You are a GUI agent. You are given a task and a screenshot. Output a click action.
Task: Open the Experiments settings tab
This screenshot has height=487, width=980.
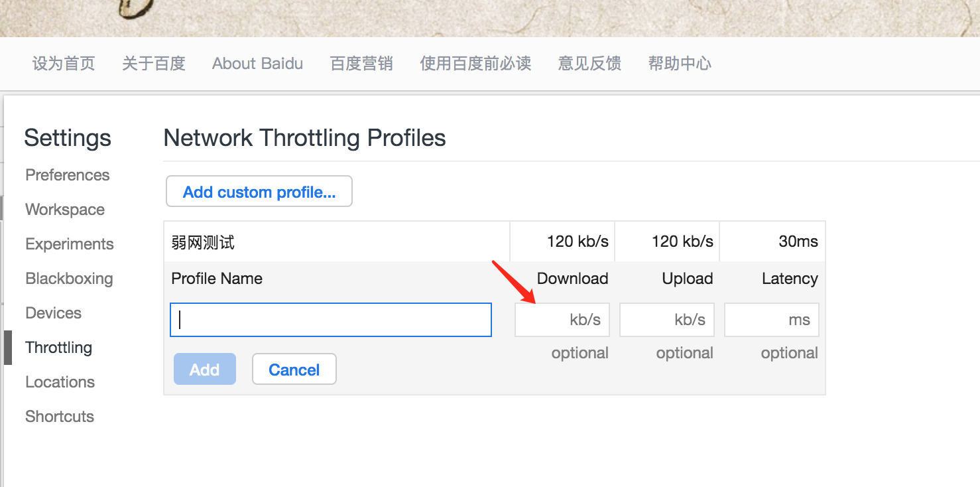(x=70, y=244)
